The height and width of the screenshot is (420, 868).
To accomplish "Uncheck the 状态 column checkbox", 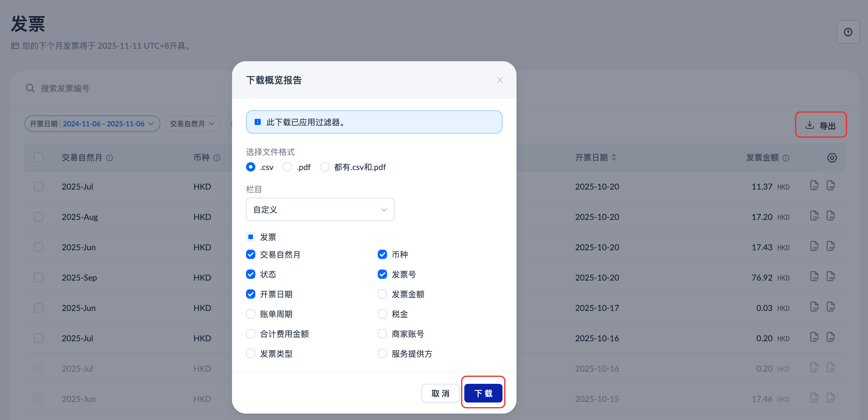I will pyautogui.click(x=250, y=274).
